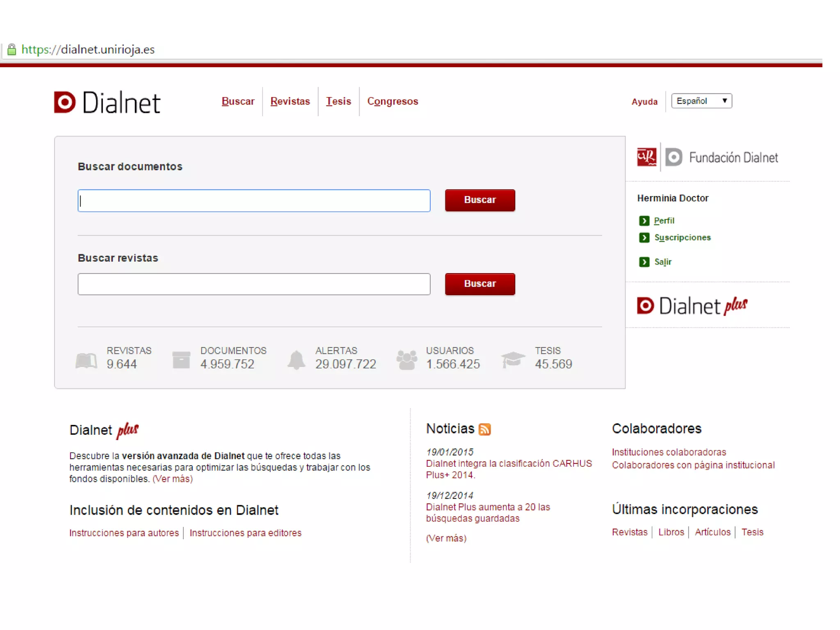Viewport: 840px width, 630px height.
Task: Click the green arrow icon beside Suscripciones
Action: point(644,237)
